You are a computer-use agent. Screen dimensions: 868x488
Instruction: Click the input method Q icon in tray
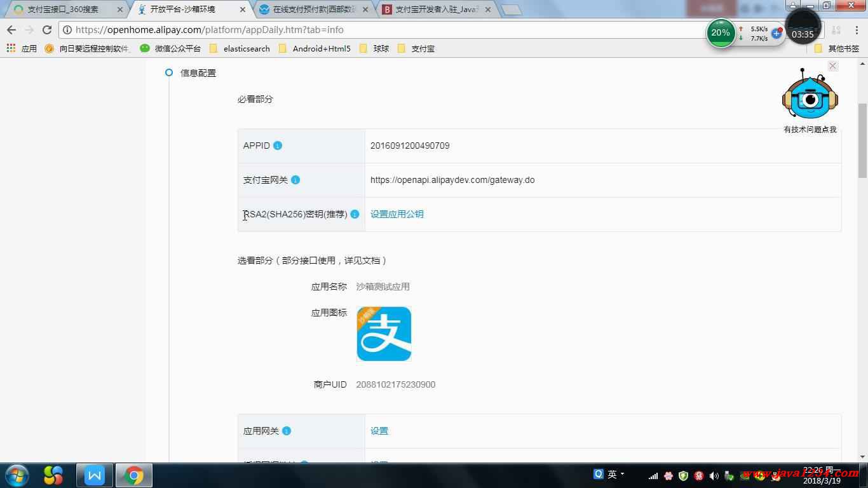coord(598,474)
